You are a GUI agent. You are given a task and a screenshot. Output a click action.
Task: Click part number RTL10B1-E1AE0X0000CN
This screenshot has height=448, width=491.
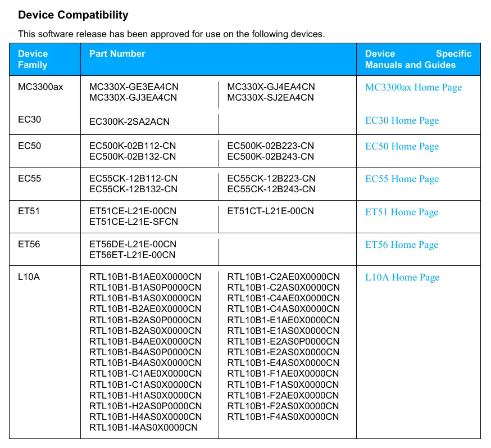tap(283, 320)
